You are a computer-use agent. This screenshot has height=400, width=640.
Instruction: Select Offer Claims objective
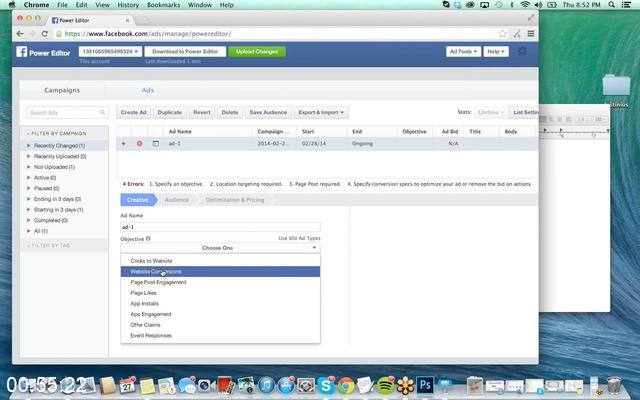click(220, 324)
